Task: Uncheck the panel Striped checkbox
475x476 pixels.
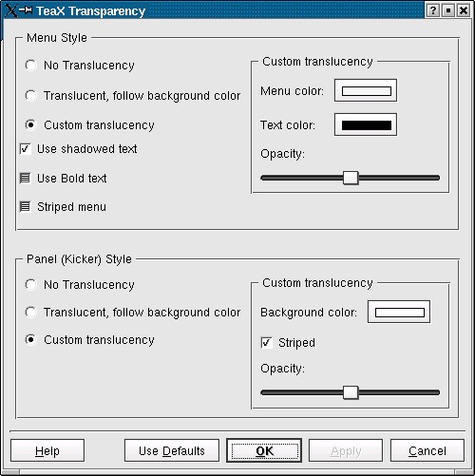Action: (266, 343)
